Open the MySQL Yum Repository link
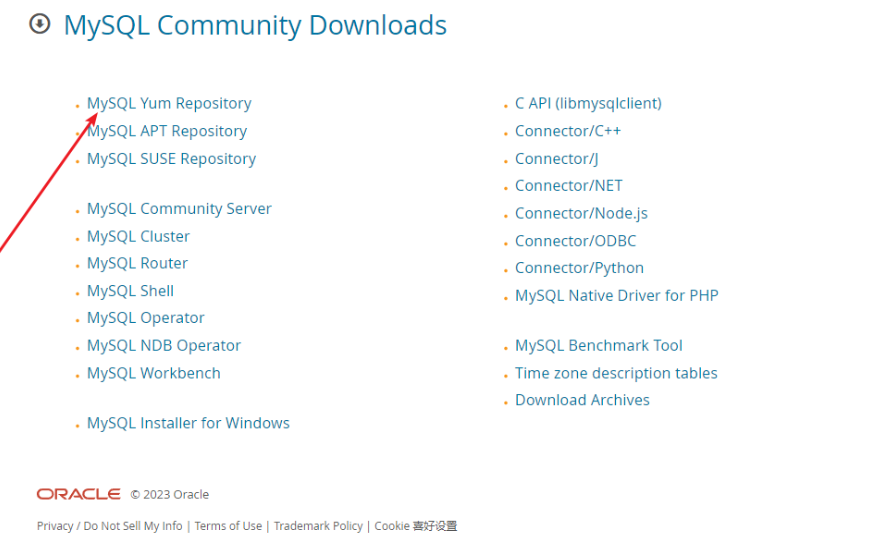Image resolution: width=877 pixels, height=545 pixels. point(169,104)
